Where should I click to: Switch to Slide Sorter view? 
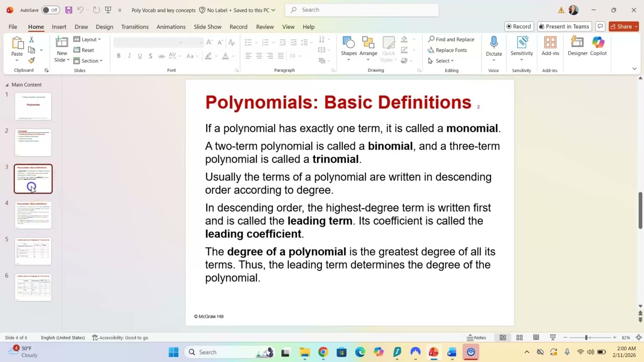(519, 338)
